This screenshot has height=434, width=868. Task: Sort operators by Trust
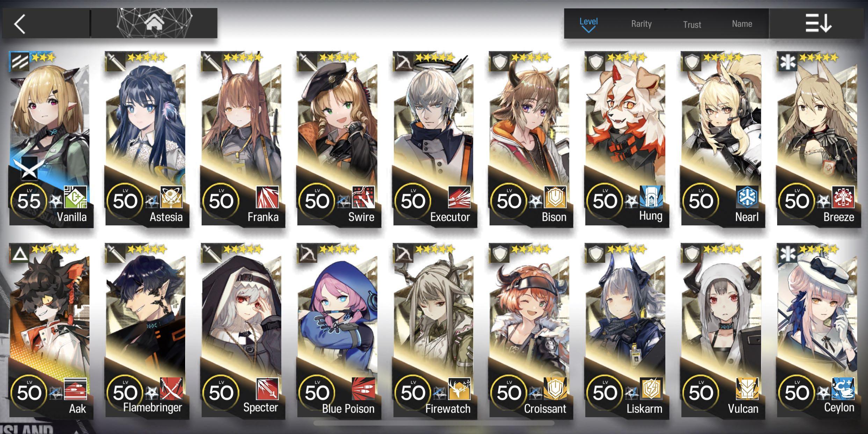point(692,24)
